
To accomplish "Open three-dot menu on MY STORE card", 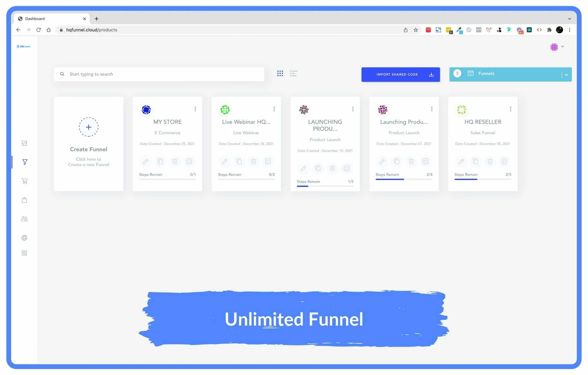I will click(195, 109).
